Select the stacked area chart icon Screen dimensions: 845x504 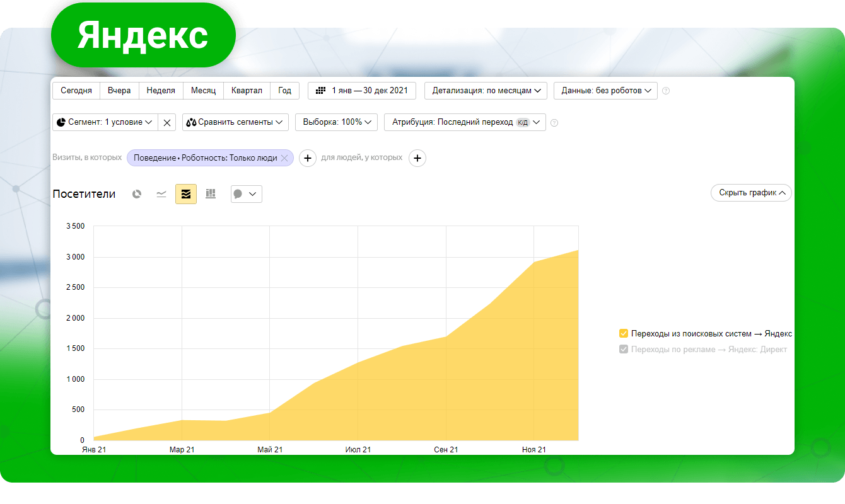[x=186, y=194]
